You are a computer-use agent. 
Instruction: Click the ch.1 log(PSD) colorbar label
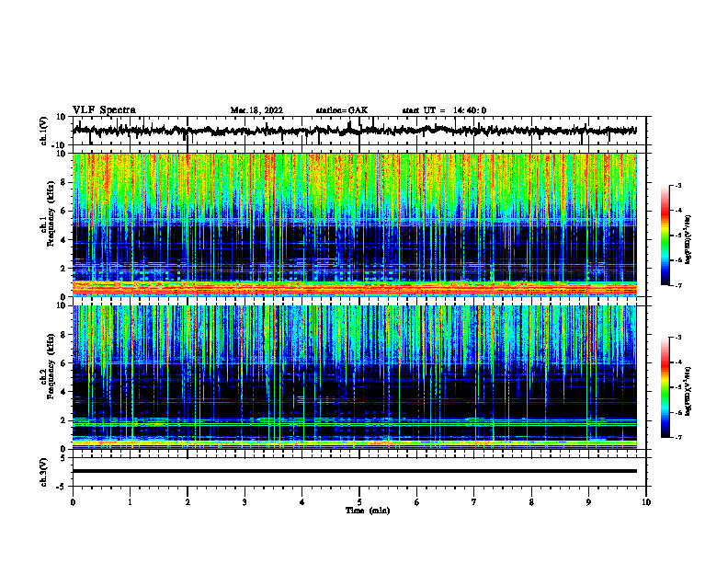(688, 240)
